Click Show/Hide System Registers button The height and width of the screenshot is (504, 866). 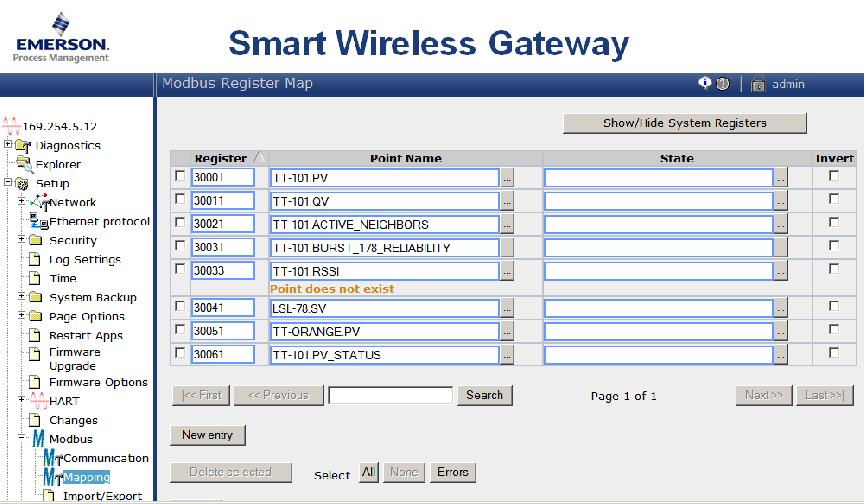click(684, 123)
